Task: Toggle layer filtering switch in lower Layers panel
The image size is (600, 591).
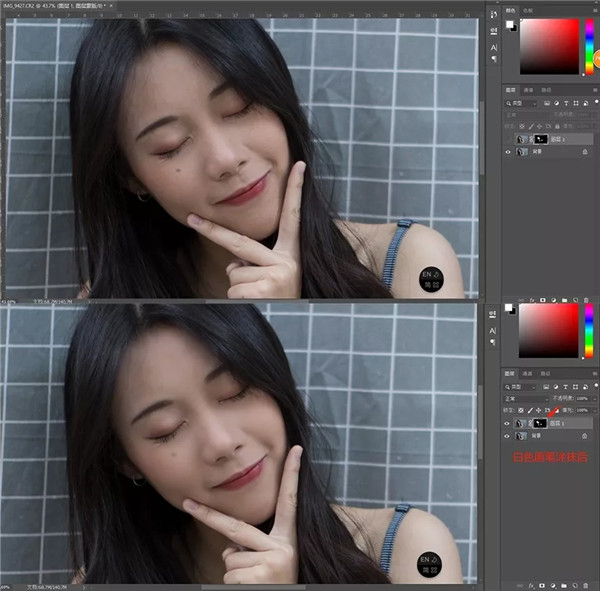Action: [596, 385]
